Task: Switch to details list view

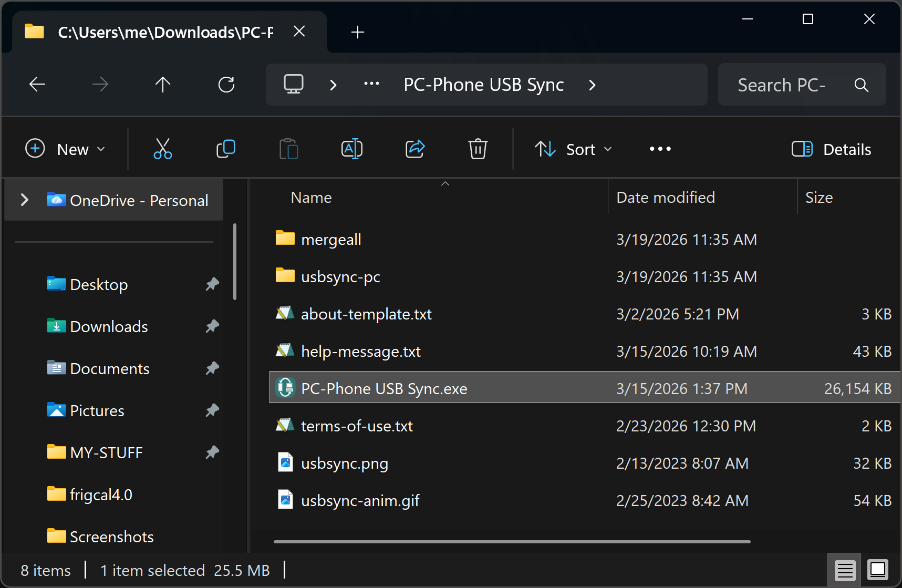Action: click(x=845, y=570)
